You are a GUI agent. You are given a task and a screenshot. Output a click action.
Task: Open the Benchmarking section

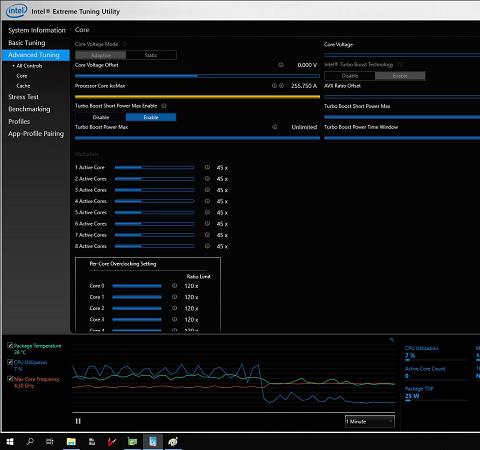point(29,109)
